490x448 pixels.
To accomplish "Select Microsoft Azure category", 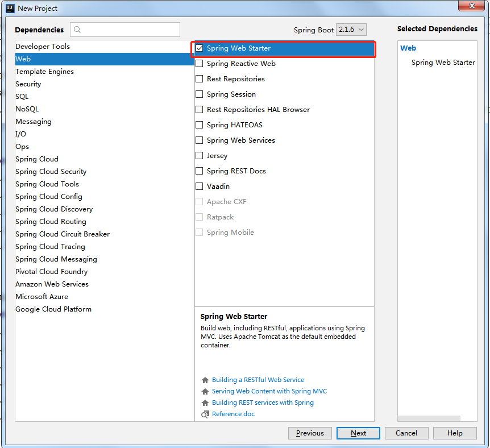I will tap(105, 296).
